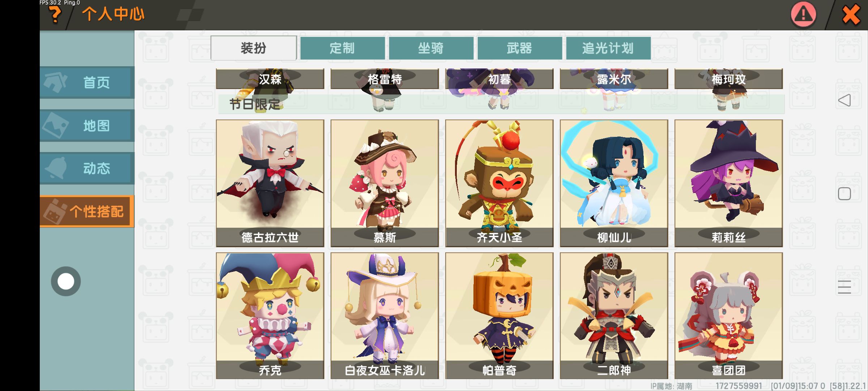
Task: Open the 追光计划 tab
Action: (608, 48)
